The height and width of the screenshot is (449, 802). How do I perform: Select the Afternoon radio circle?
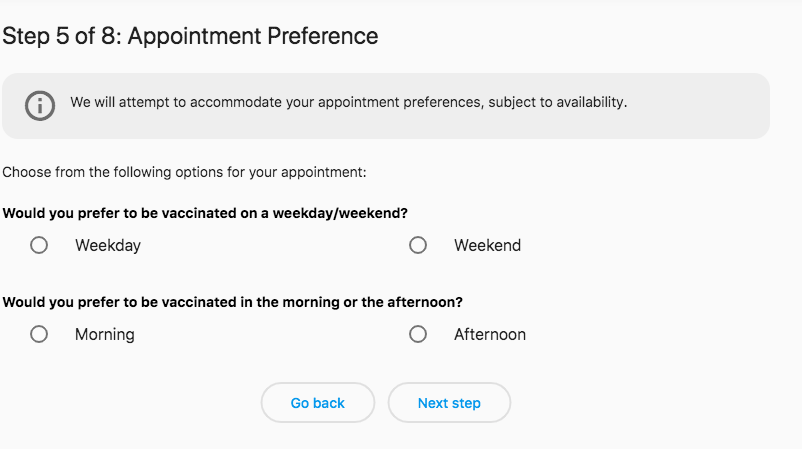coord(418,334)
